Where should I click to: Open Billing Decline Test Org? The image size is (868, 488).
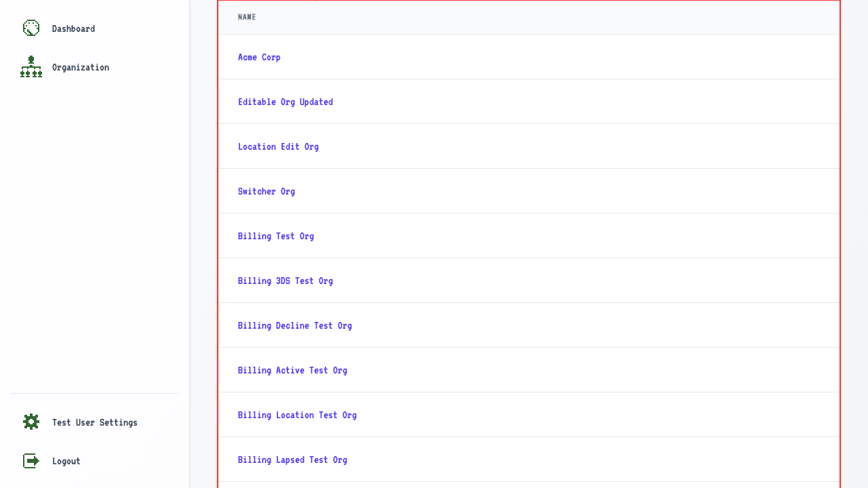pyautogui.click(x=295, y=325)
